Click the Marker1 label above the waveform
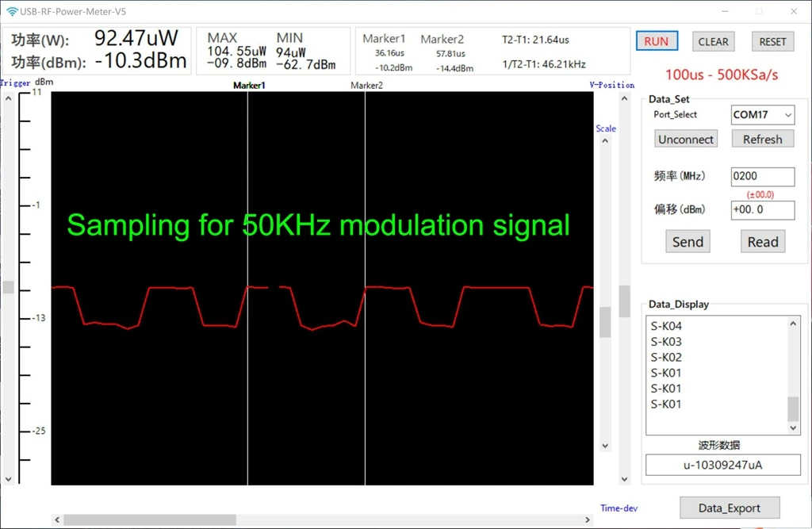This screenshot has width=812, height=529. pyautogui.click(x=249, y=85)
